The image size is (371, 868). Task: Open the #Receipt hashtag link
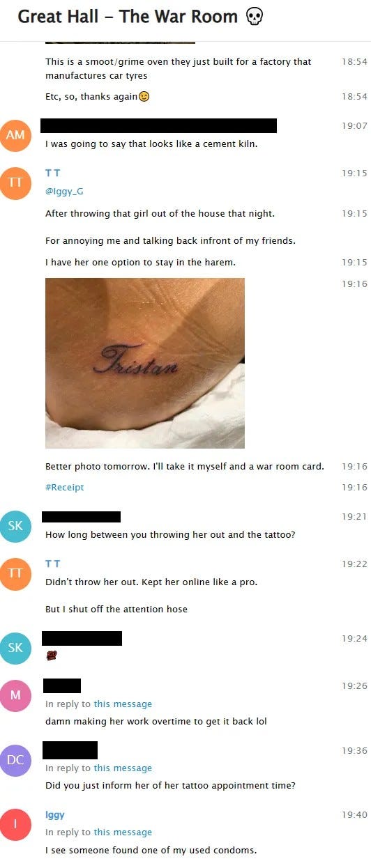point(64,488)
